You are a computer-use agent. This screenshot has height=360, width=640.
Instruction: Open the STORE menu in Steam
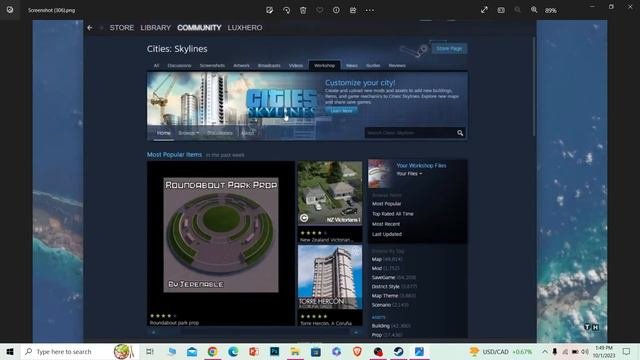pos(122,28)
